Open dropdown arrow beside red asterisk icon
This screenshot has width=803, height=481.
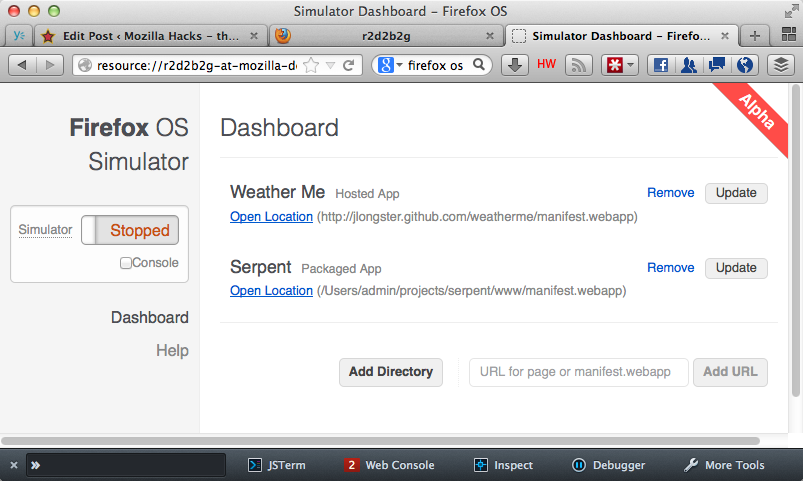click(x=630, y=65)
